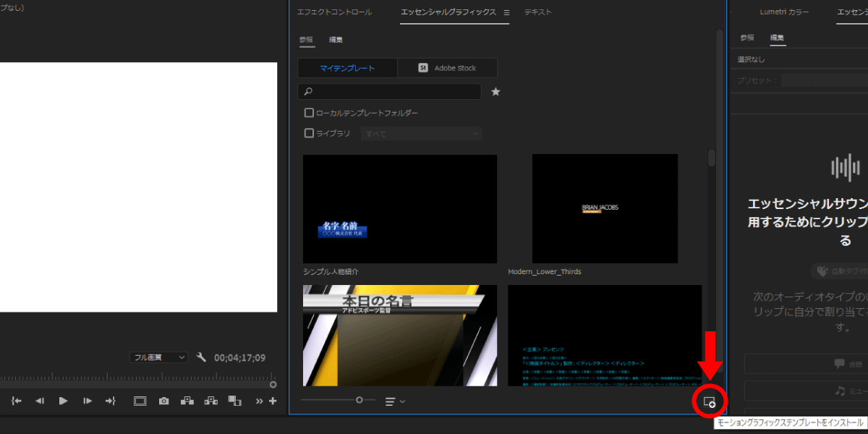
Task: Toggle safe margins frame icon
Action: pos(140,401)
